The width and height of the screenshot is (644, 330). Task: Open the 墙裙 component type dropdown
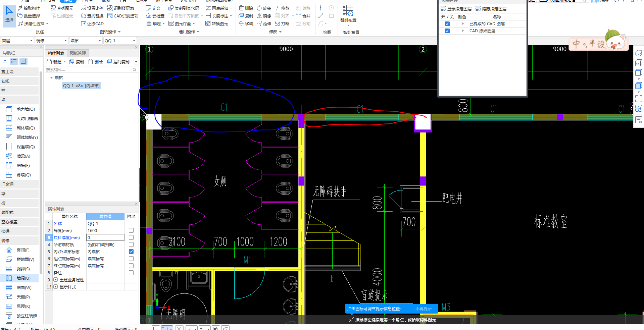pos(86,41)
